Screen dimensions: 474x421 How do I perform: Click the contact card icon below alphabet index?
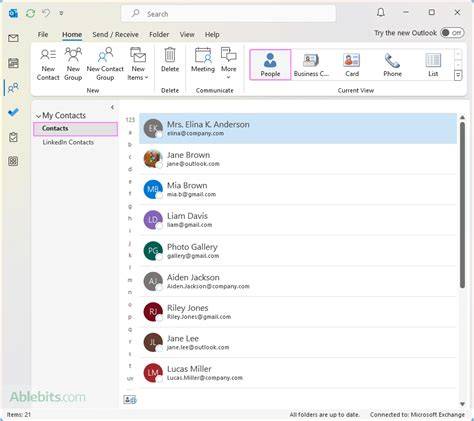130,399
